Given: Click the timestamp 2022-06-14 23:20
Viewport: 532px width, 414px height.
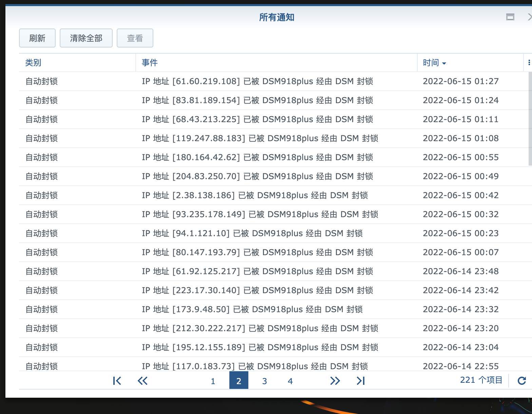Looking at the screenshot, I should tap(461, 328).
